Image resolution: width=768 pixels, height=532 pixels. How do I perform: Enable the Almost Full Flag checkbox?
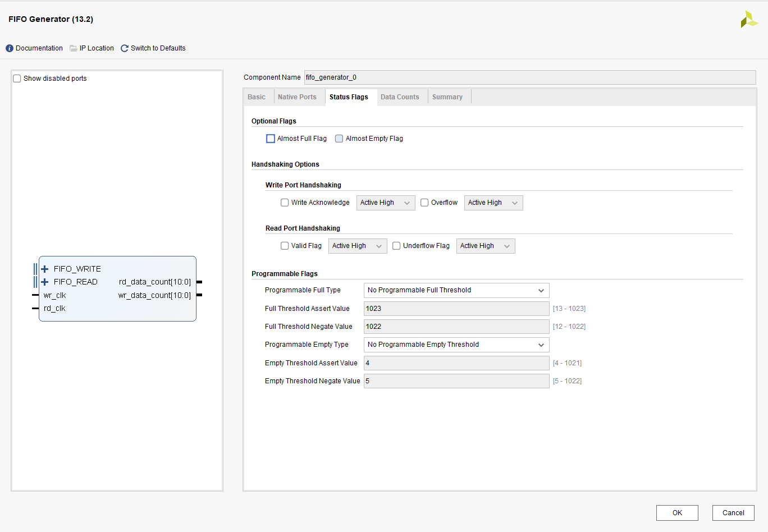click(x=271, y=139)
